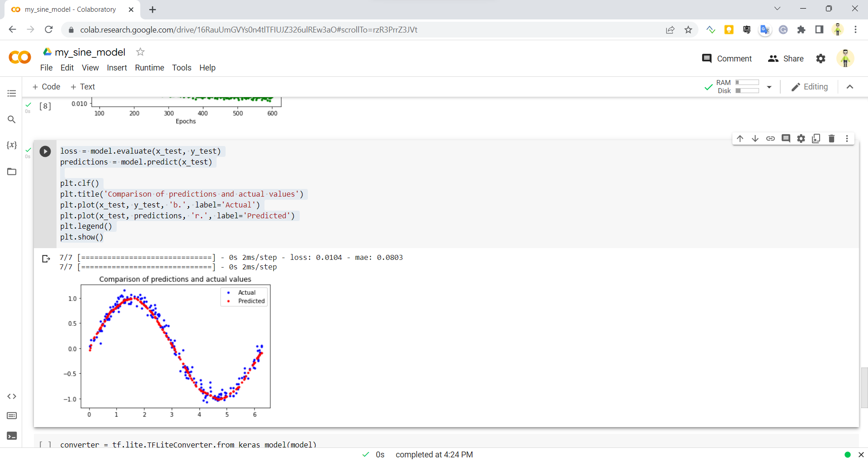Mirror cell in a tab icon
Viewport: 868px width, 461px height.
(x=816, y=139)
